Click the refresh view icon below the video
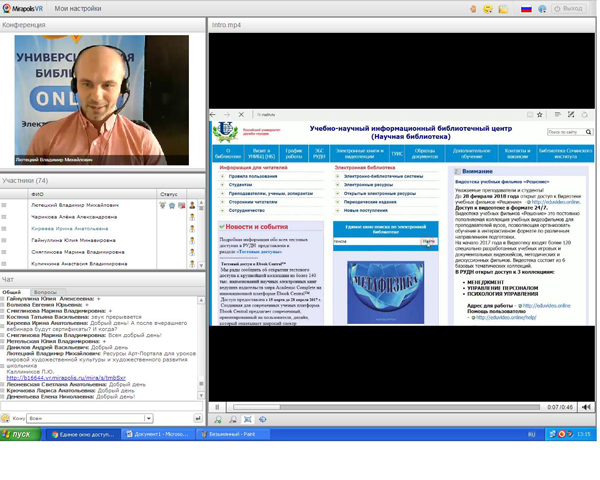Screen dimensions: 600x480 pyautogui.click(x=262, y=420)
